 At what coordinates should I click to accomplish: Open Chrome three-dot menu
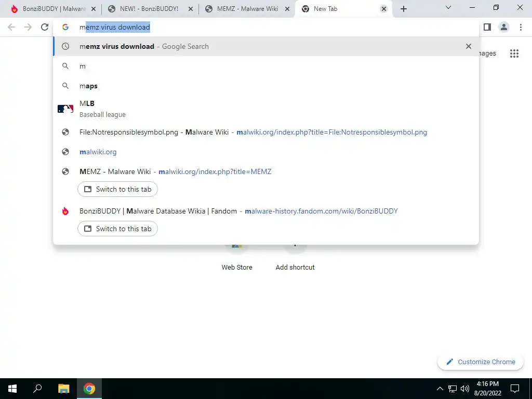coord(521,27)
